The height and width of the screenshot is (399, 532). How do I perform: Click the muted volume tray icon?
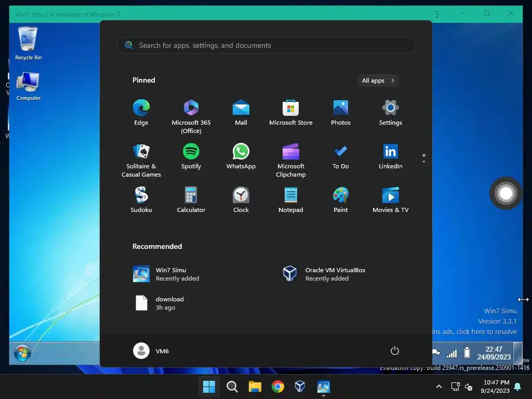click(469, 387)
